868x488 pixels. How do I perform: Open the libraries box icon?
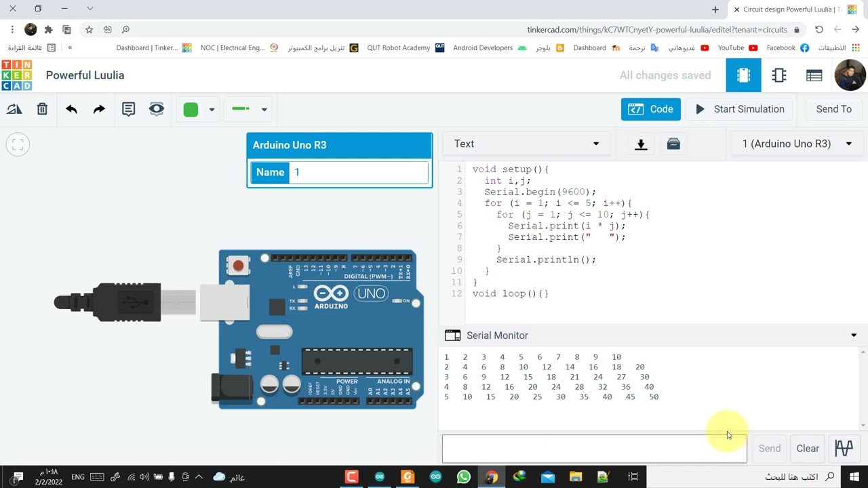673,144
